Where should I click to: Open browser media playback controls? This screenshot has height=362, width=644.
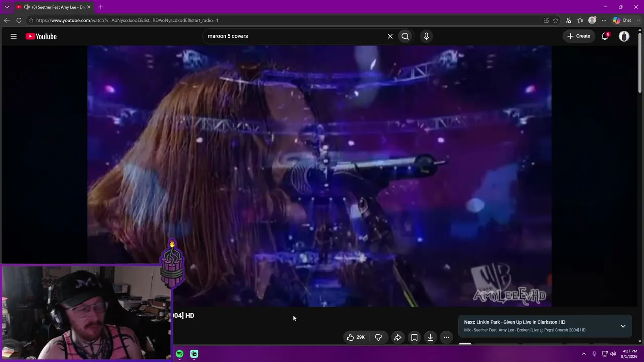pos(568,20)
